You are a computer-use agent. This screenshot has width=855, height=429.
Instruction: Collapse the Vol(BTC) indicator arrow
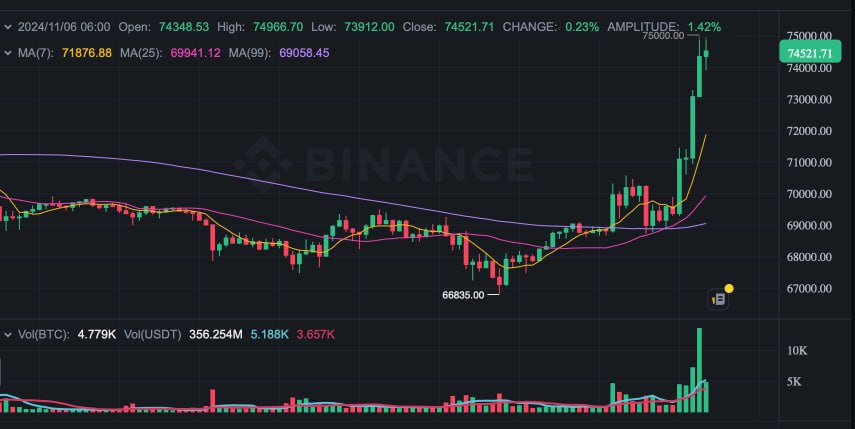click(x=8, y=333)
